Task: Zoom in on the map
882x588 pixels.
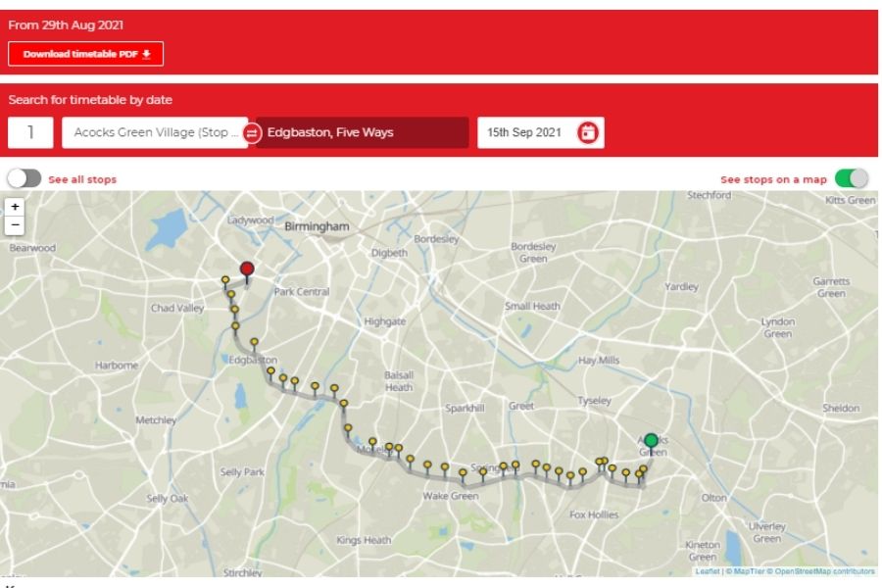Action: point(15,207)
